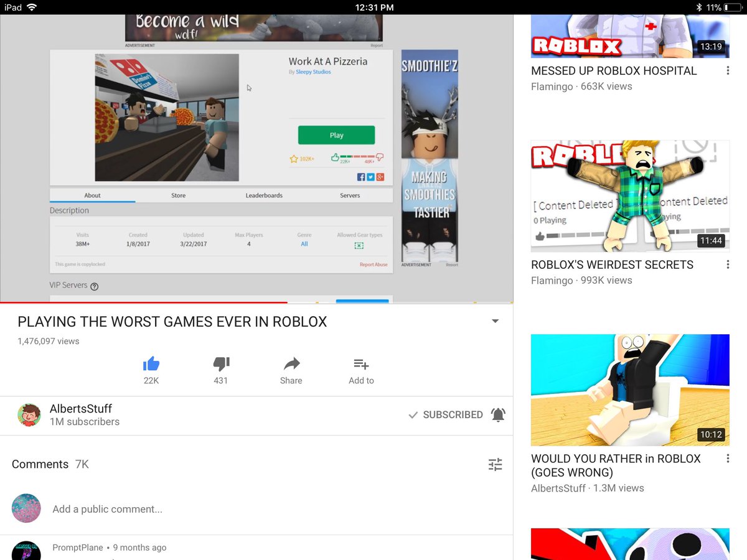Tap the Work At A Pizzeria game image
Viewport: 747px width, 560px height.
pos(167,118)
